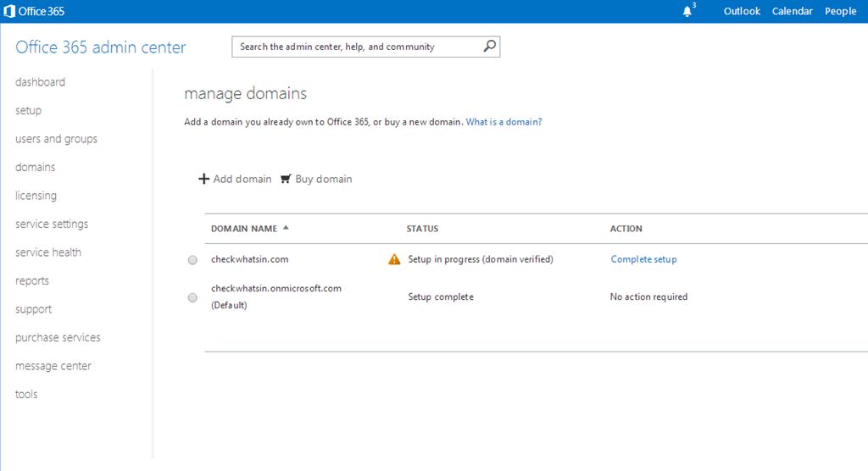Click the shopping cart Buy domain icon
The width and height of the screenshot is (868, 471).
click(286, 179)
